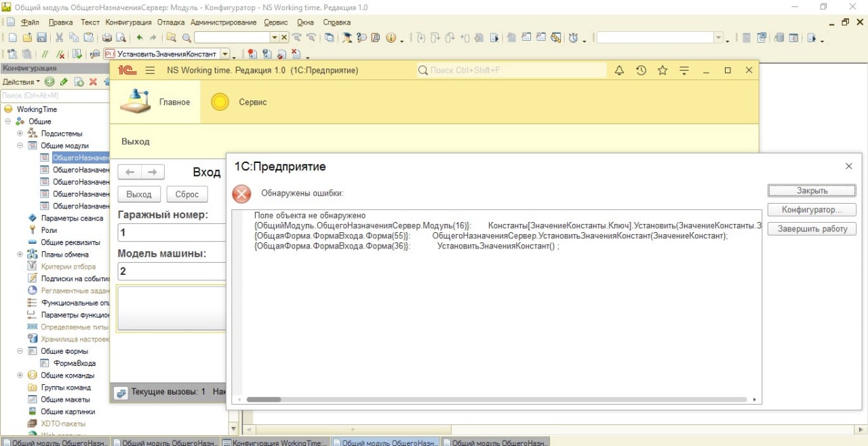The width and height of the screenshot is (868, 446).
Task: Go back with the left arrow navigation button
Action: pos(130,172)
